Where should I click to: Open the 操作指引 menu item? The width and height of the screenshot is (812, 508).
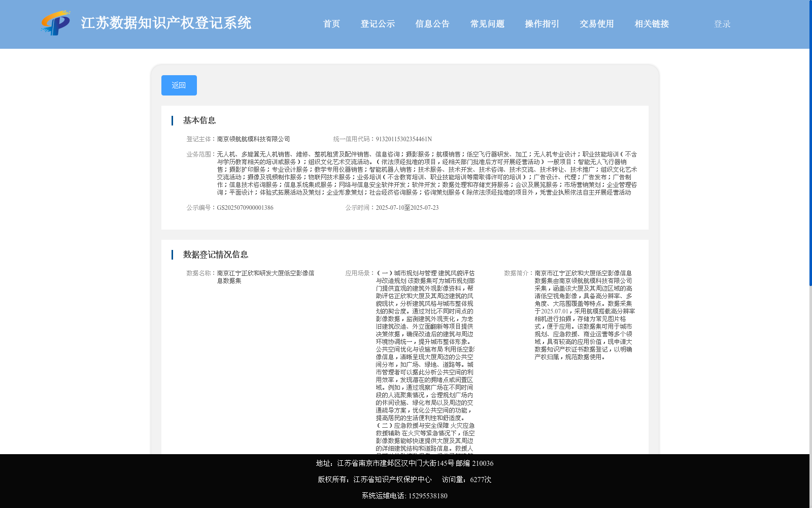tap(542, 24)
